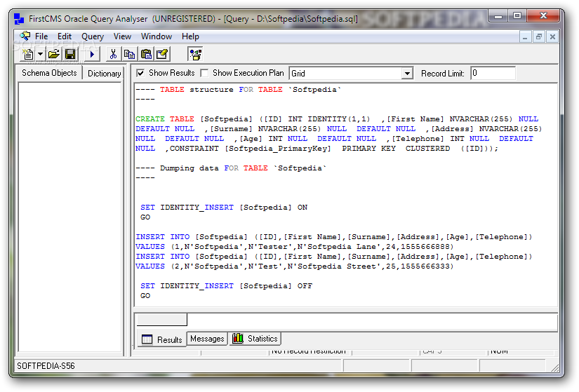The height and width of the screenshot is (392, 579).
Task: Save the query with the floppy disk icon
Action: [x=70, y=55]
